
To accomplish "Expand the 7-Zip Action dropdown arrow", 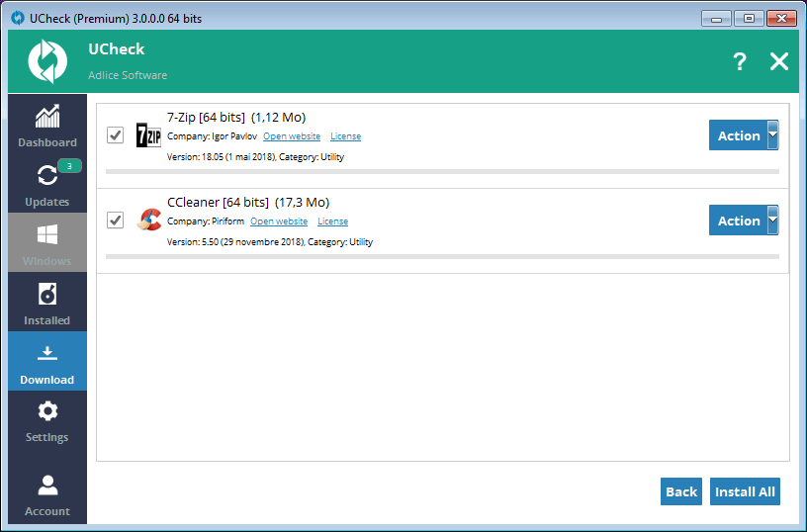I will point(773,135).
